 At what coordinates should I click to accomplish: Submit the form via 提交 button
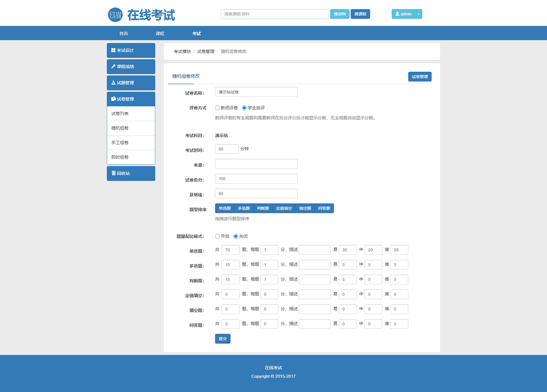[x=222, y=339]
